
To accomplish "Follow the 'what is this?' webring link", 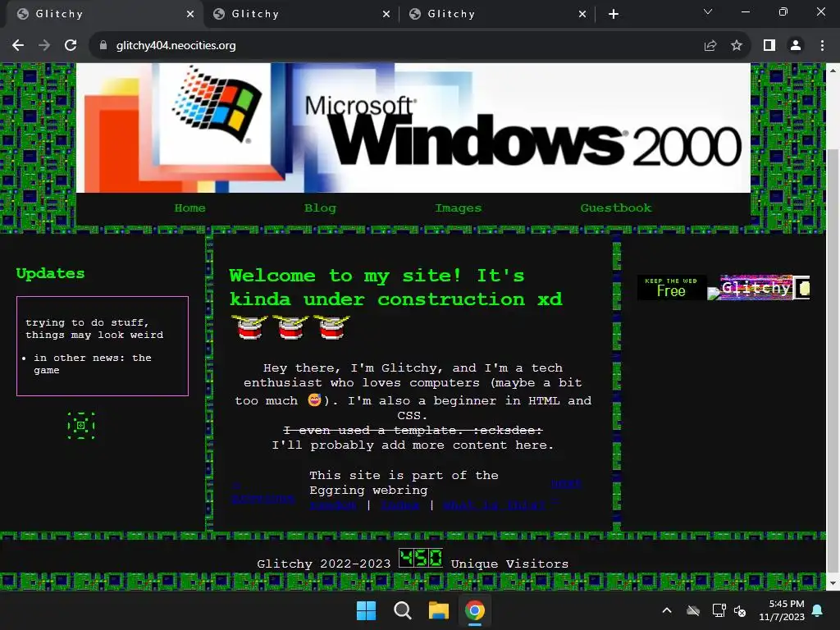I will [494, 504].
